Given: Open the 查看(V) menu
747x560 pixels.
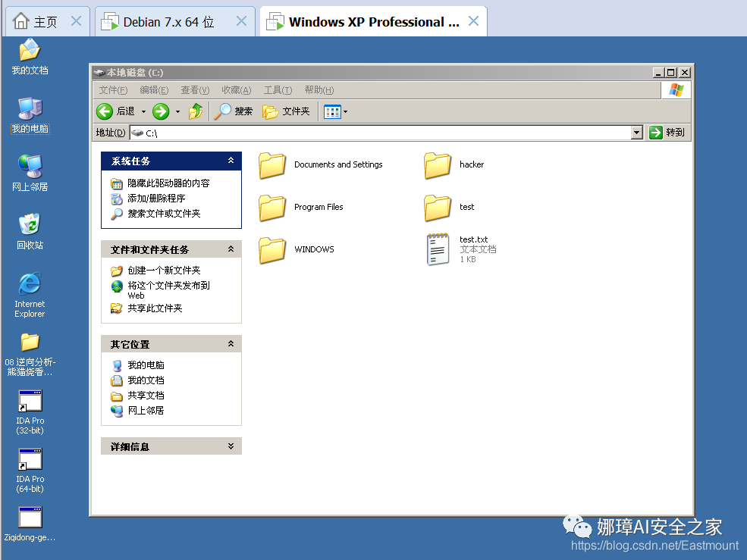Looking at the screenshot, I should tap(196, 90).
